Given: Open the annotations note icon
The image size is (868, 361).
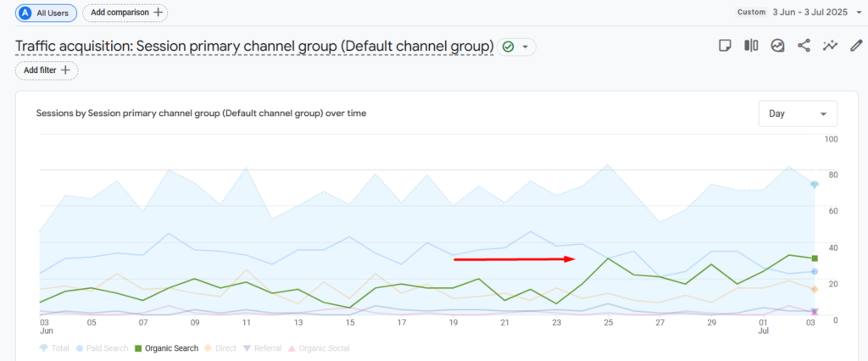Looking at the screenshot, I should pos(725,46).
